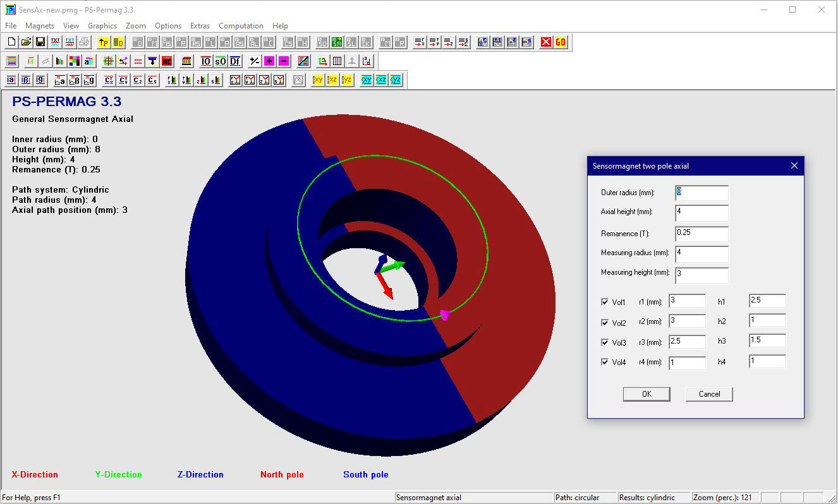Click the Remanence (T) input field

pyautogui.click(x=701, y=233)
